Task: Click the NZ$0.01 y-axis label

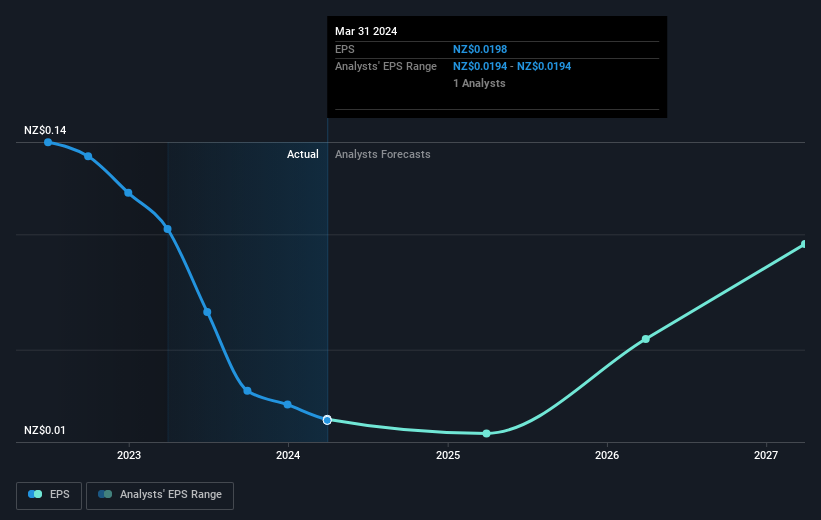Action: (x=45, y=430)
